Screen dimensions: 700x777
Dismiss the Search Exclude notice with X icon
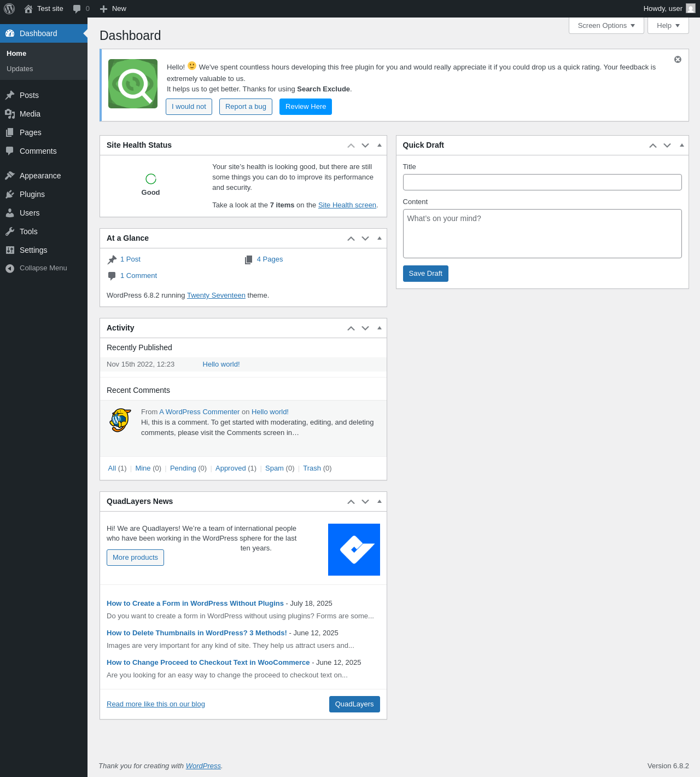(678, 60)
